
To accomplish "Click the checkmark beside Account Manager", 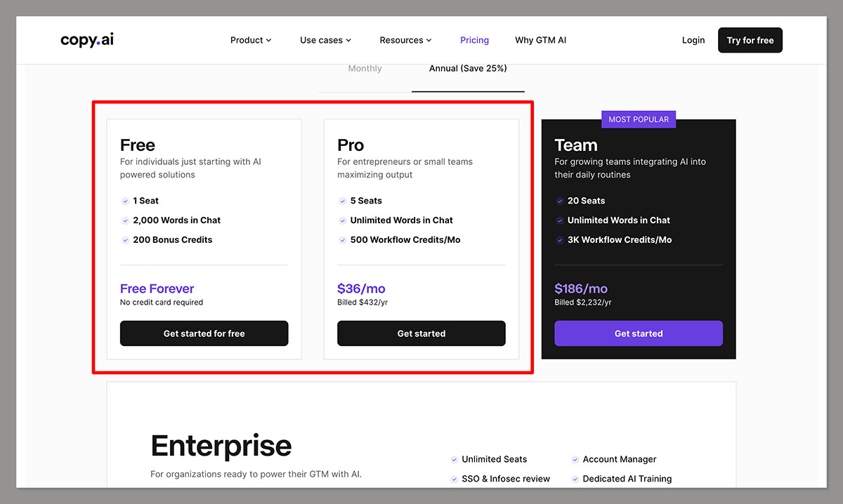I will coord(574,459).
